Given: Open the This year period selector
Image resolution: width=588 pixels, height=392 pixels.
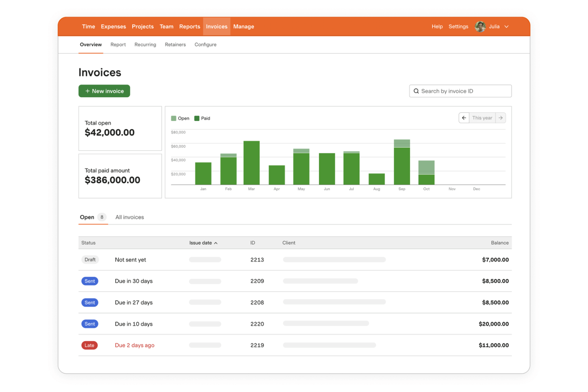Looking at the screenshot, I should [482, 118].
